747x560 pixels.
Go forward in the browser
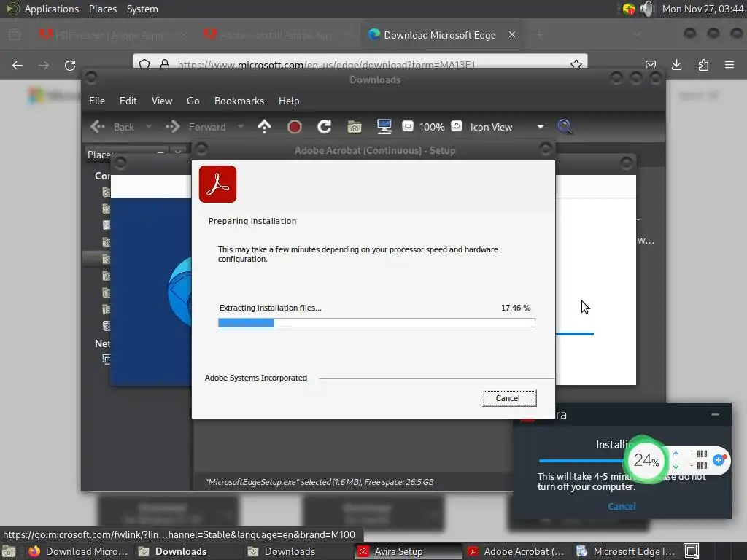pyautogui.click(x=44, y=65)
